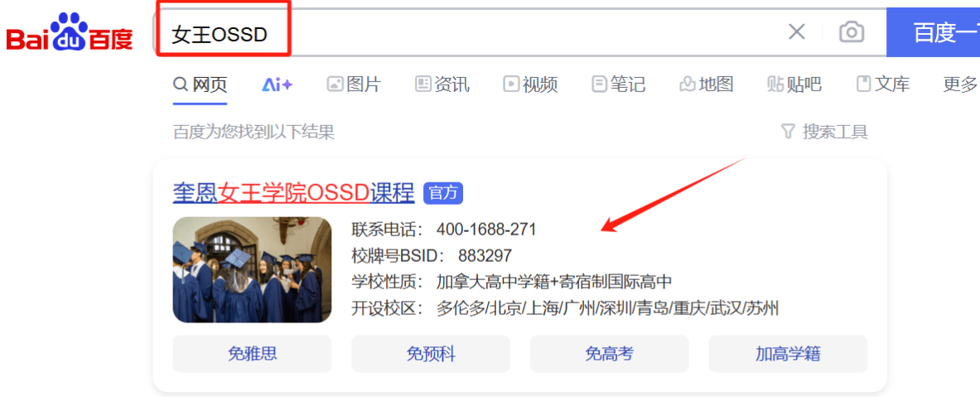Open the 贴吧 tab

(794, 85)
